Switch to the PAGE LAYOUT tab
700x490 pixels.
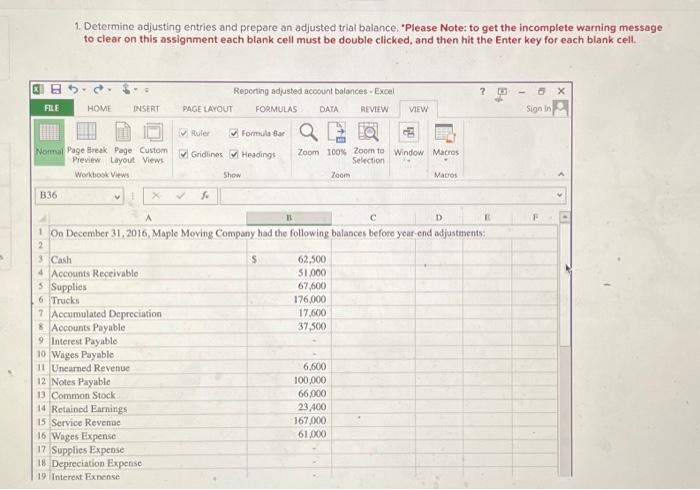[207, 109]
